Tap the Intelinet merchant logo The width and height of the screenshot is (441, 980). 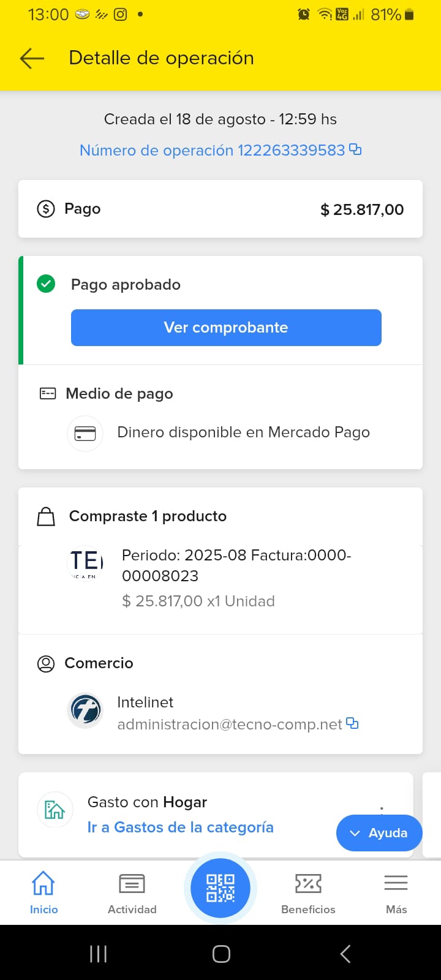pos(85,710)
